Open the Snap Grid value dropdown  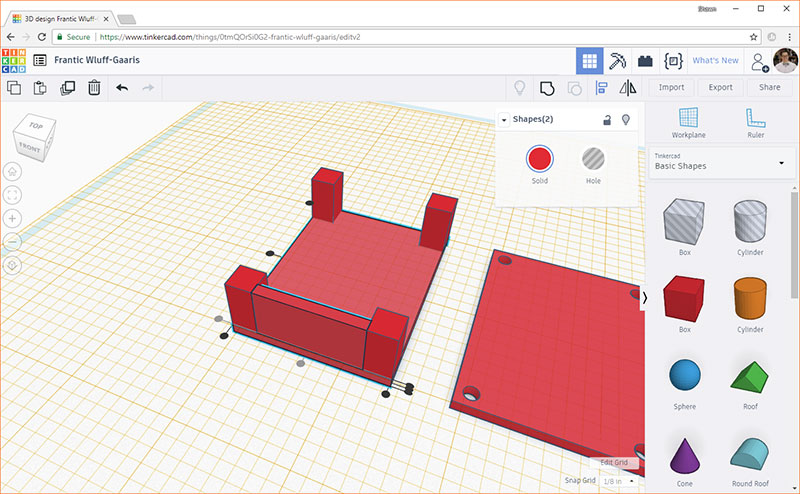point(618,481)
